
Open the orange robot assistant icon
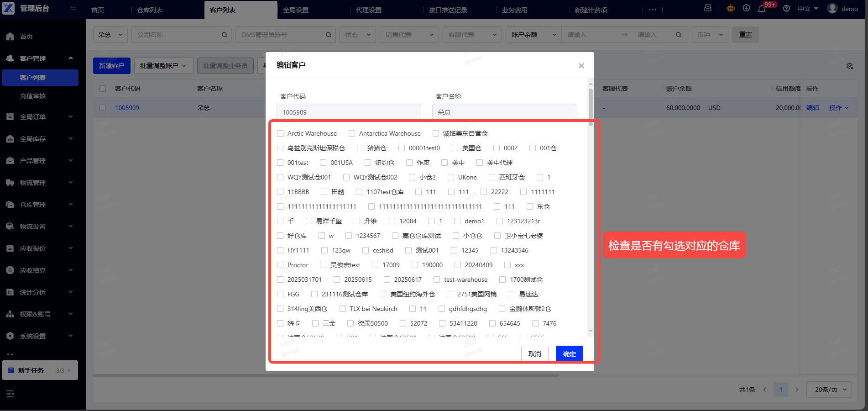(x=731, y=8)
